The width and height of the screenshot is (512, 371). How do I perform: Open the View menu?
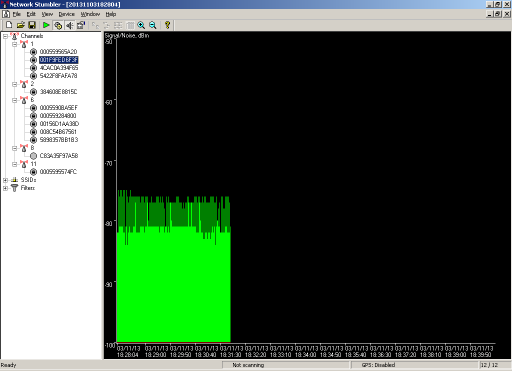(x=47, y=14)
